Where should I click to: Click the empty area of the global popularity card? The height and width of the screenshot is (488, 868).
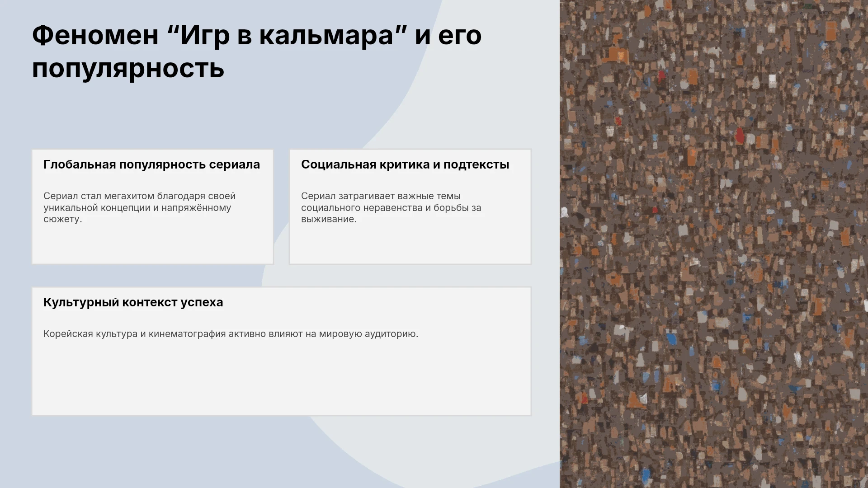pyautogui.click(x=153, y=244)
